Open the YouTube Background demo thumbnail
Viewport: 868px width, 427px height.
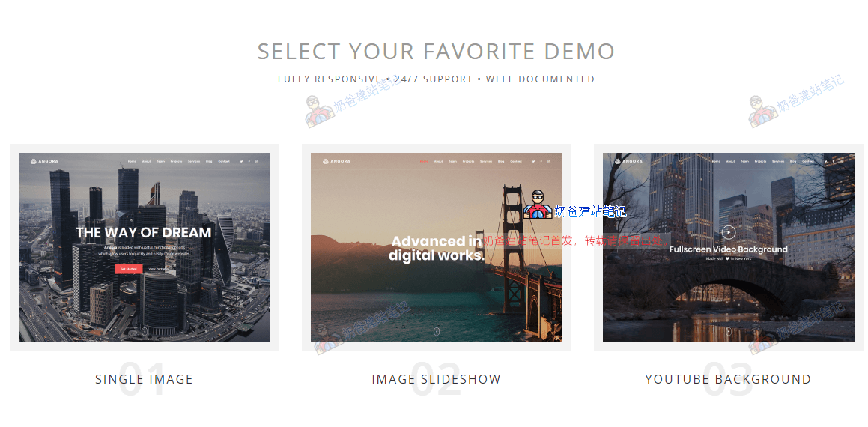pos(729,247)
